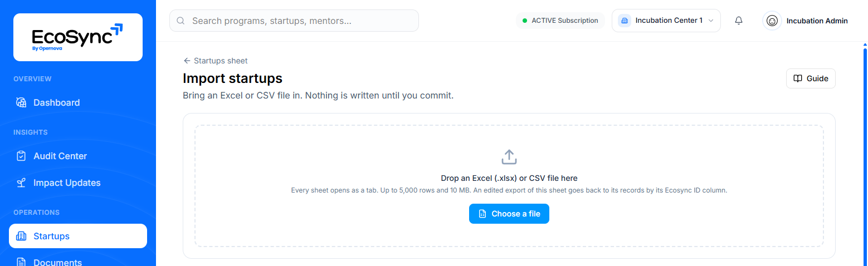Click the "Import startups" heading
The height and width of the screenshot is (266, 868).
pyautogui.click(x=232, y=78)
